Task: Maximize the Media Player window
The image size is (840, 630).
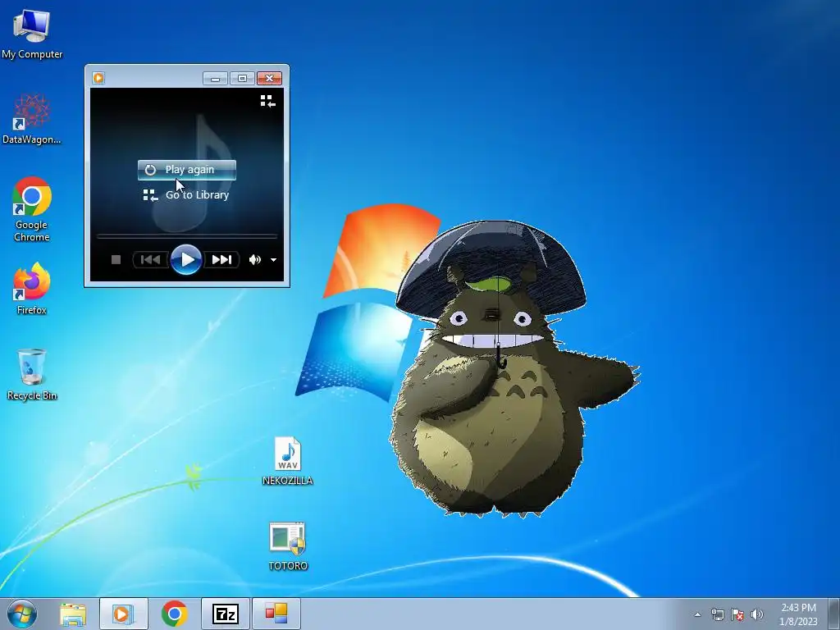Action: point(242,79)
